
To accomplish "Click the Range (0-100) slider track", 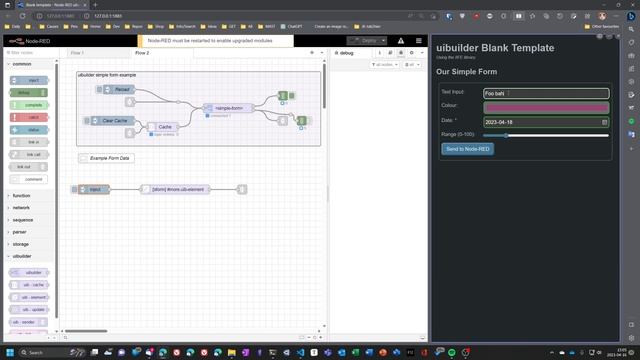I will point(546,136).
